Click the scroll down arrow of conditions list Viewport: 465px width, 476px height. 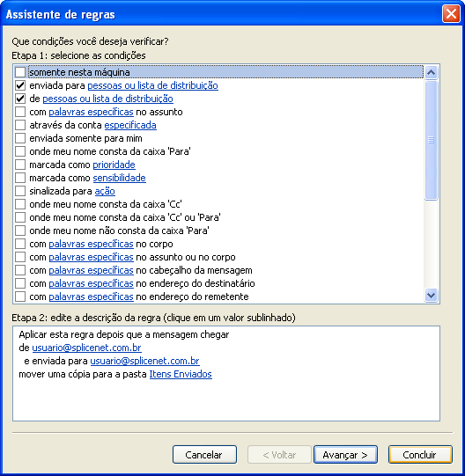pyautogui.click(x=431, y=295)
